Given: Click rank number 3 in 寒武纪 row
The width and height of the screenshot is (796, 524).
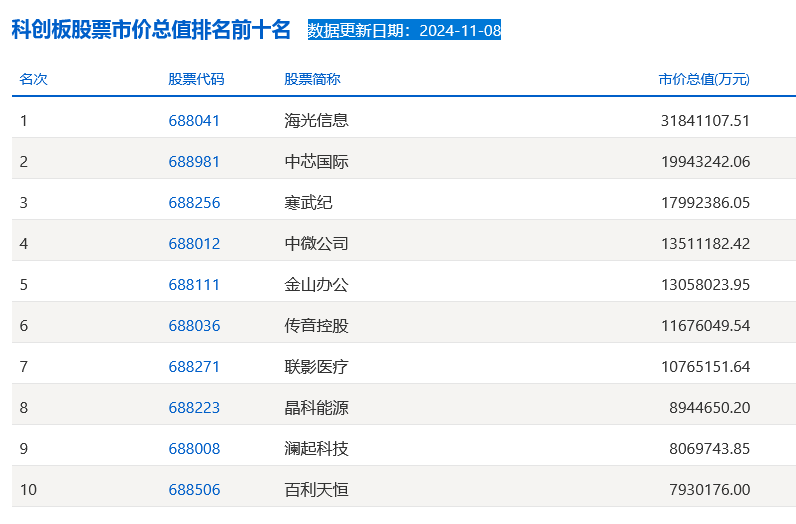Looking at the screenshot, I should (x=23, y=203).
